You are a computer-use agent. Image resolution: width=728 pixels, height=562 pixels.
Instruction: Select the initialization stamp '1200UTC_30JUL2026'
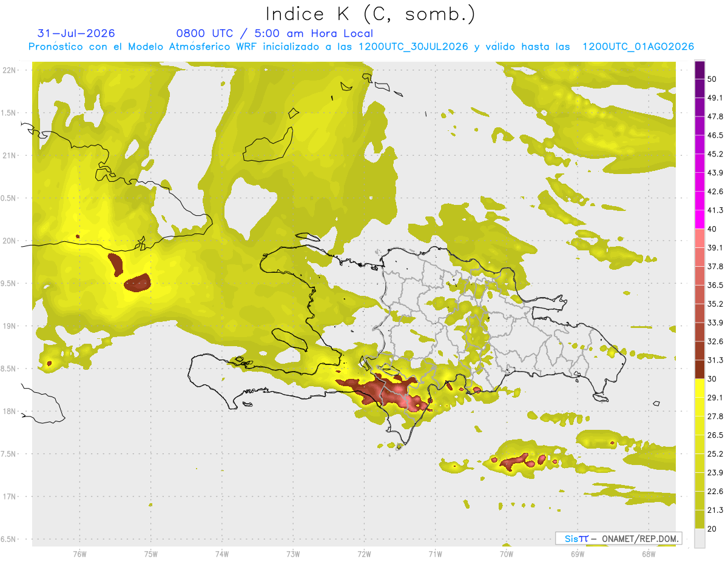413,47
